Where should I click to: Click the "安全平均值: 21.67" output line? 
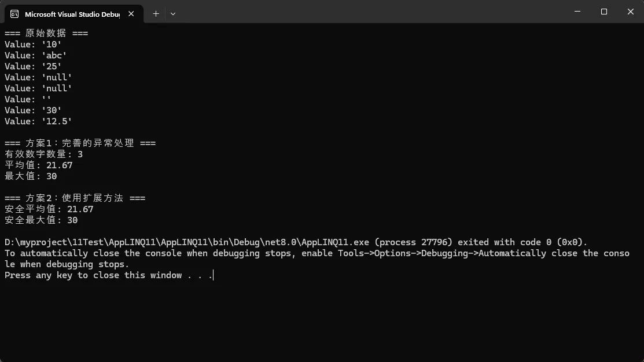(49, 209)
